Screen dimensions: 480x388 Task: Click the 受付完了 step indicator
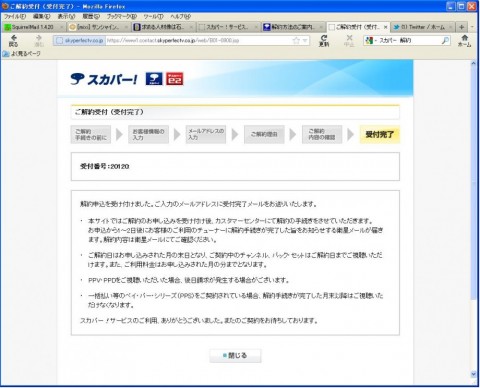(x=380, y=135)
